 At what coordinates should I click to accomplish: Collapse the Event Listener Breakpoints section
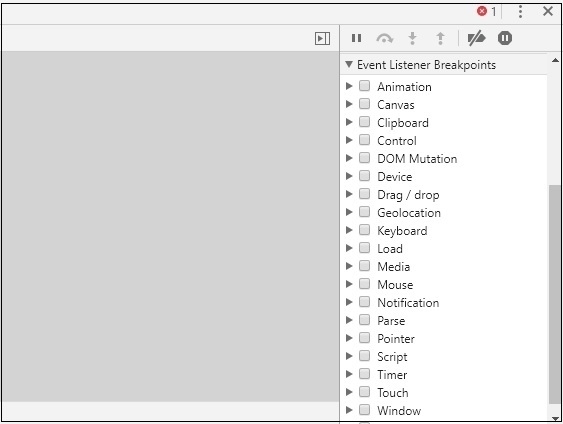pos(349,65)
